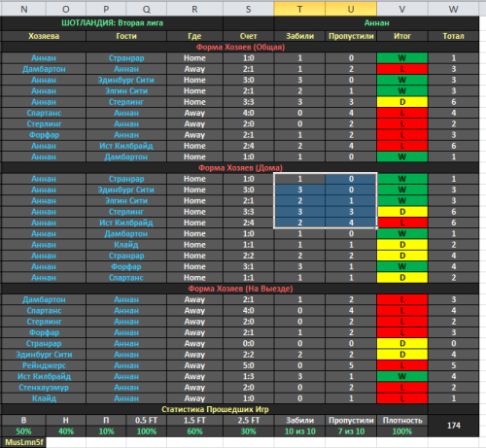This screenshot has width=486, height=448.
Task: Select the Плотность 100% cell
Action: 402,431
